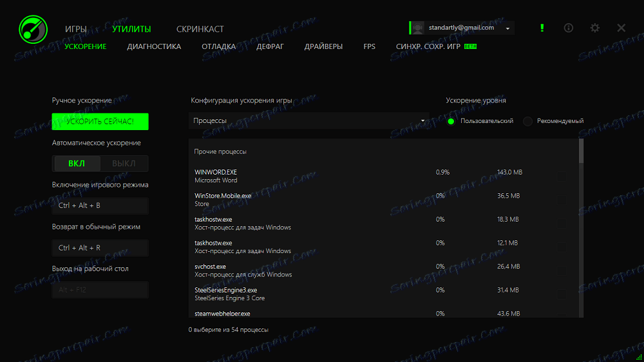
Task: Switch to the ДЕФРАГ sub-tab
Action: pyautogui.click(x=270, y=46)
